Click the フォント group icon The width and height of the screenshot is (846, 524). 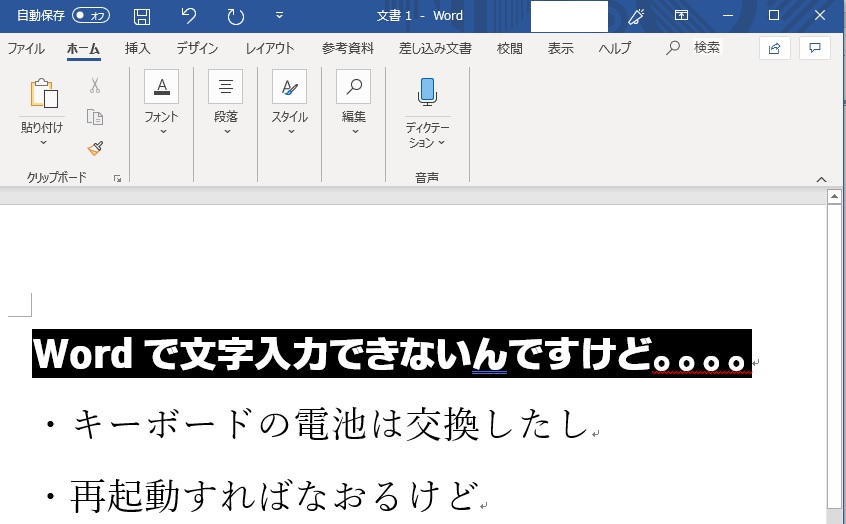coord(161,86)
